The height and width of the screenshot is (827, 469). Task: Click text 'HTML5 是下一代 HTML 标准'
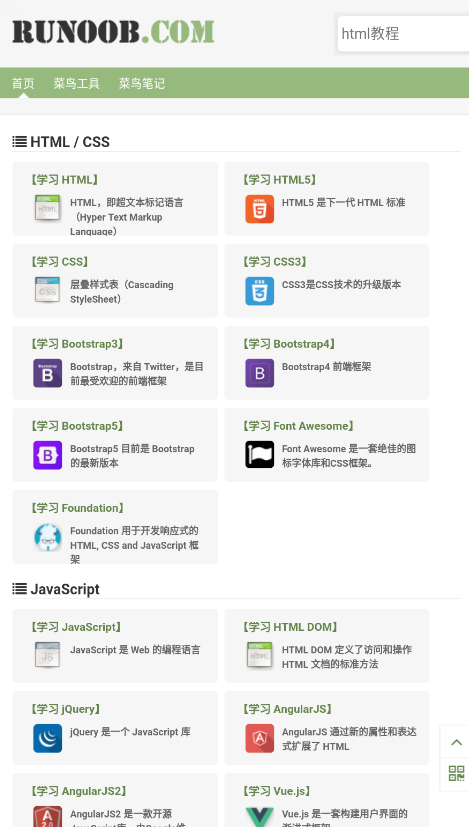343,203
